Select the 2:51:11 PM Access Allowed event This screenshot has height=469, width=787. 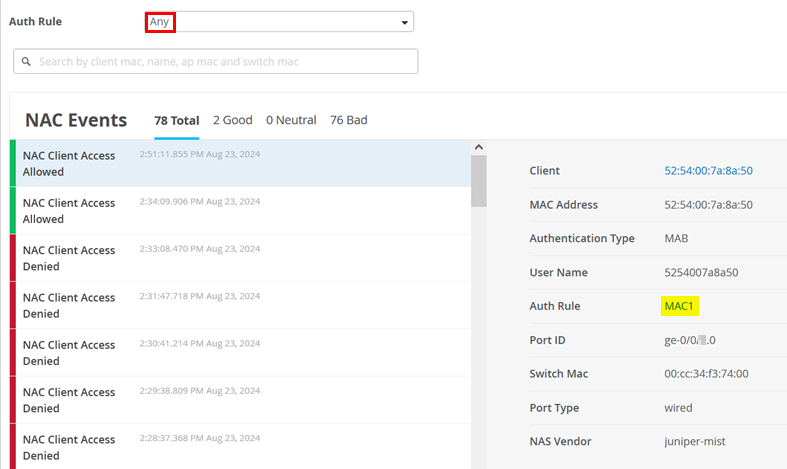[240, 163]
